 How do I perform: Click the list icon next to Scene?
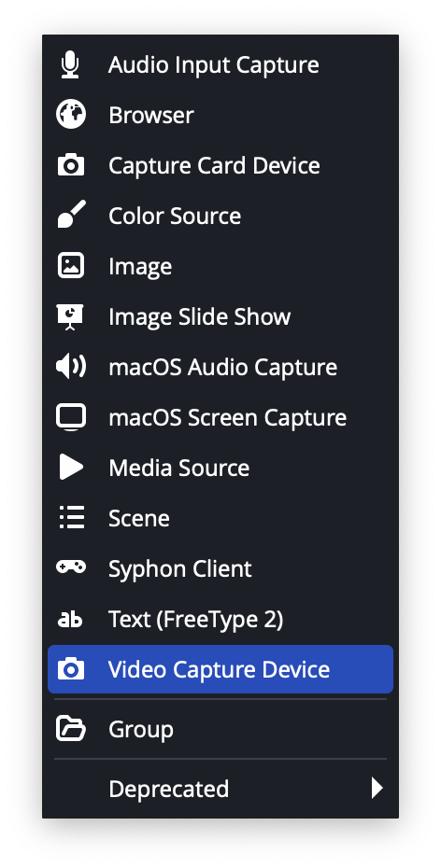point(71,518)
